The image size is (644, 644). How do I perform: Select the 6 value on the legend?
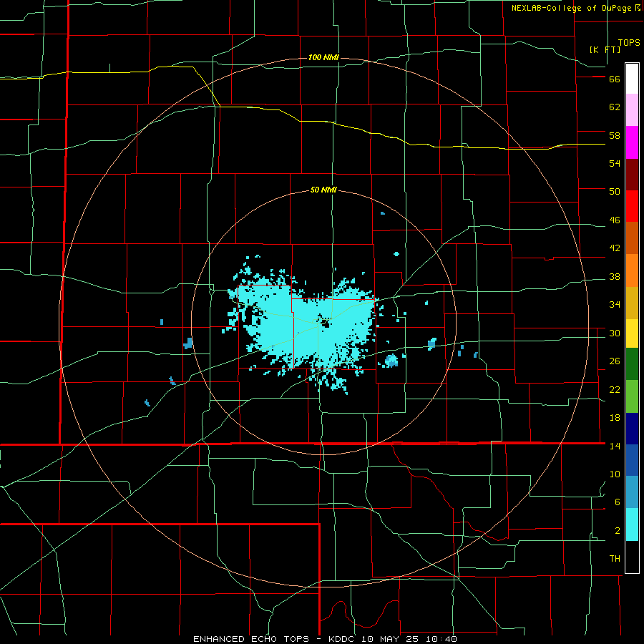pyautogui.click(x=618, y=502)
